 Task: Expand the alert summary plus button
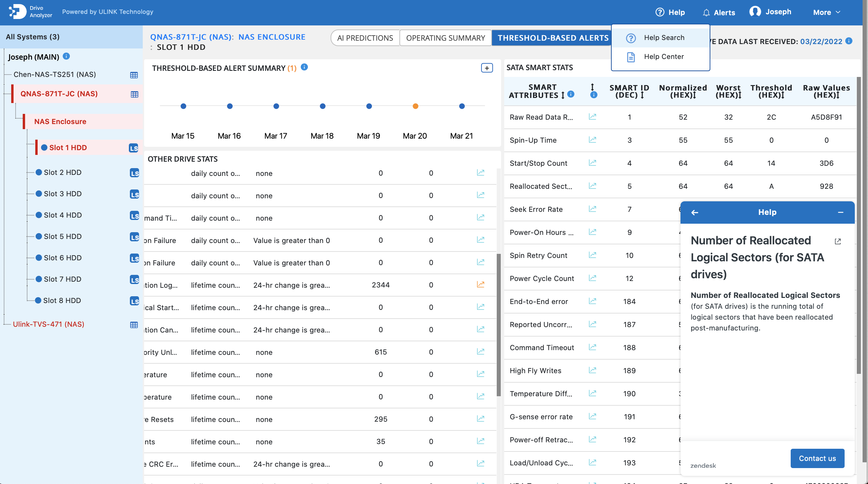[487, 68]
